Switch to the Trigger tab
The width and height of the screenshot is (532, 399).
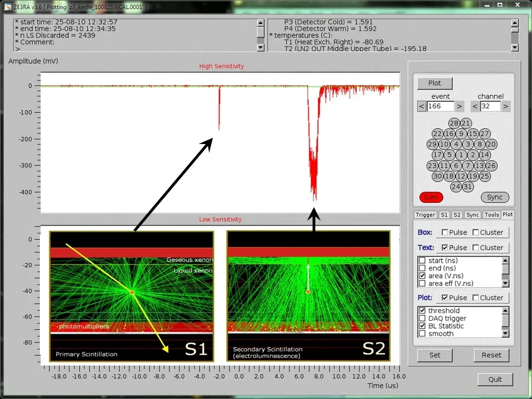coord(425,215)
